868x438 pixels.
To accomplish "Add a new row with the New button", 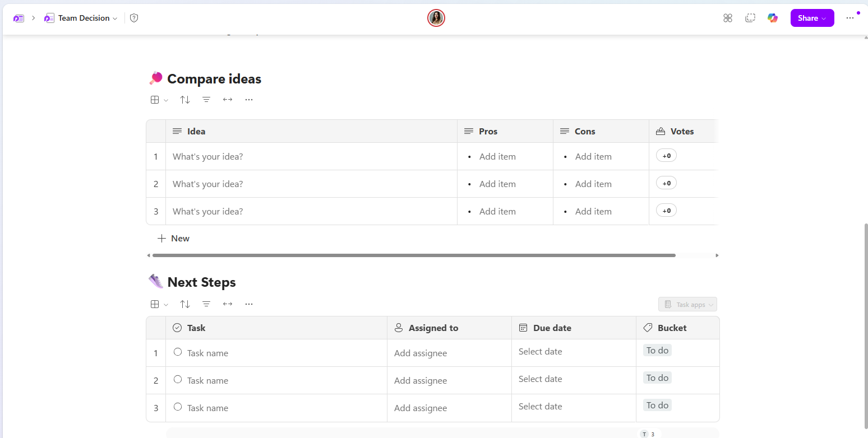I will pyautogui.click(x=173, y=238).
